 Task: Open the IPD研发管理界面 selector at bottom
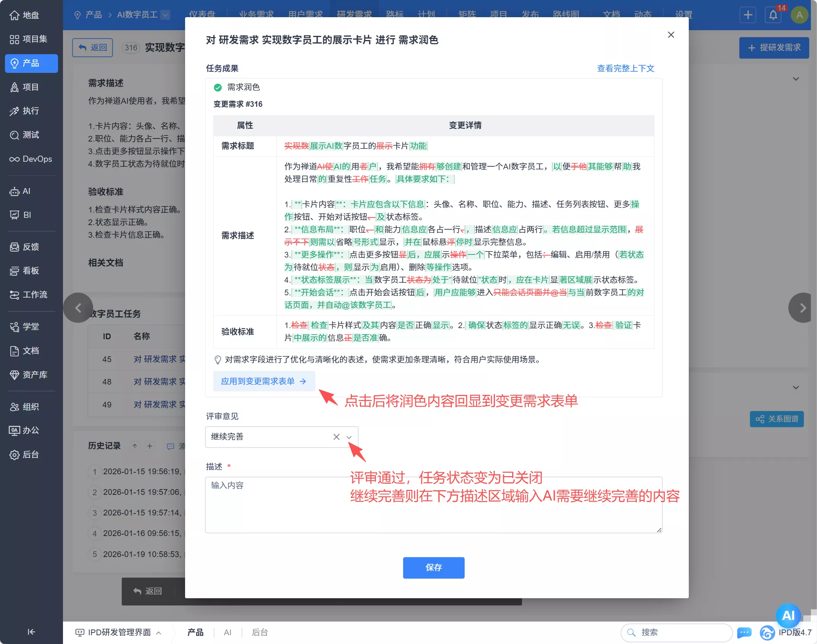click(x=120, y=632)
